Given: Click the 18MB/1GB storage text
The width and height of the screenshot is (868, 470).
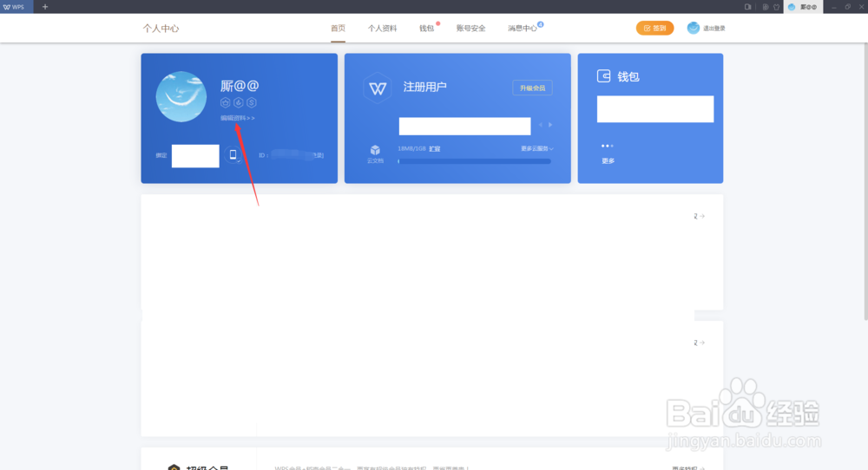Looking at the screenshot, I should (x=411, y=149).
